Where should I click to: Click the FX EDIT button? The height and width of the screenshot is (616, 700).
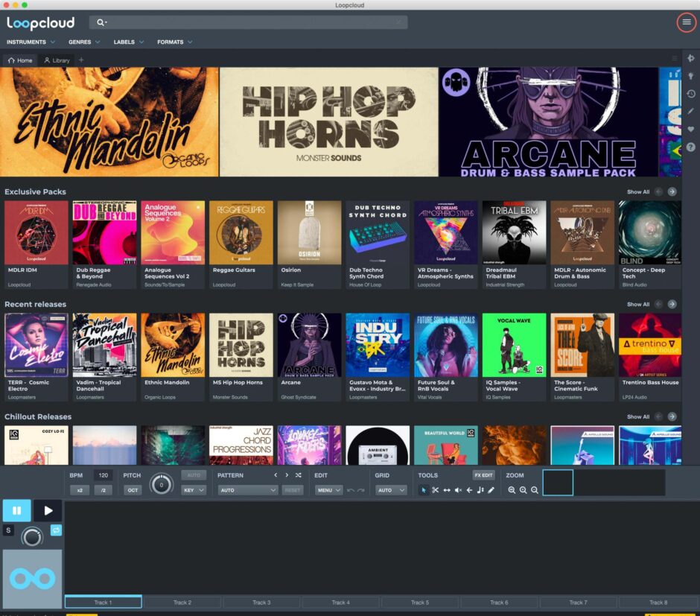[483, 475]
